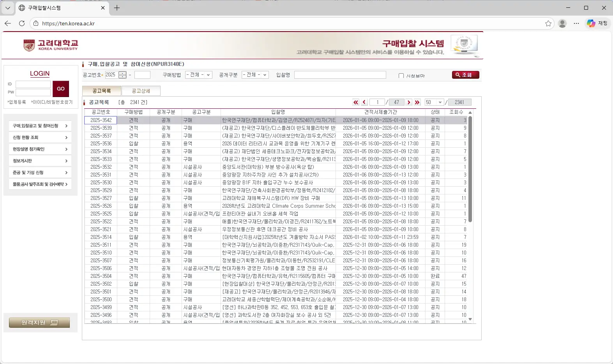Select notice row 2025-3536
The height and width of the screenshot is (364, 613).
coord(276,143)
